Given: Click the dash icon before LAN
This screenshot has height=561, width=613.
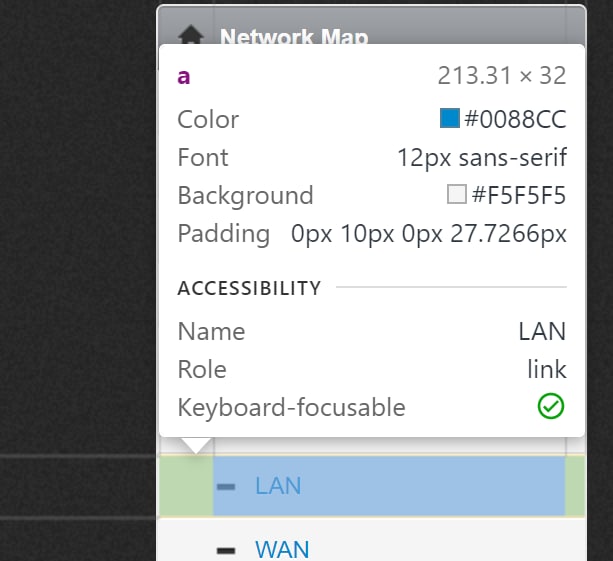Looking at the screenshot, I should pyautogui.click(x=226, y=487).
